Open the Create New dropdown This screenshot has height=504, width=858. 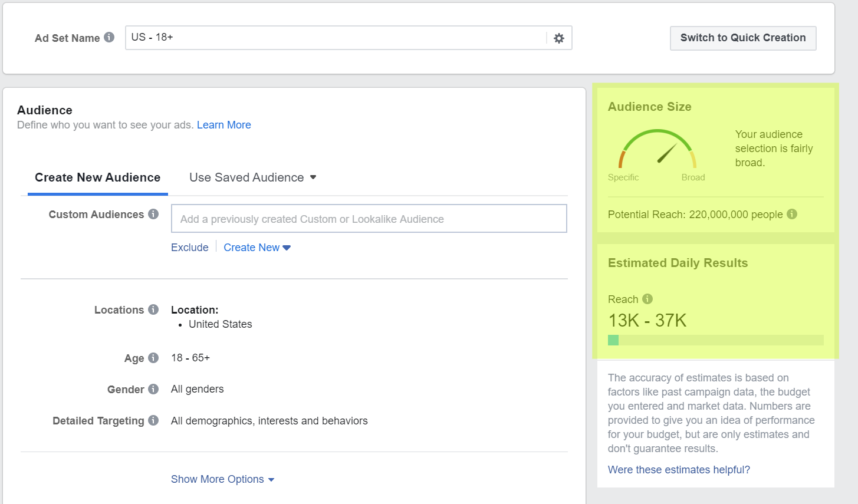point(257,248)
